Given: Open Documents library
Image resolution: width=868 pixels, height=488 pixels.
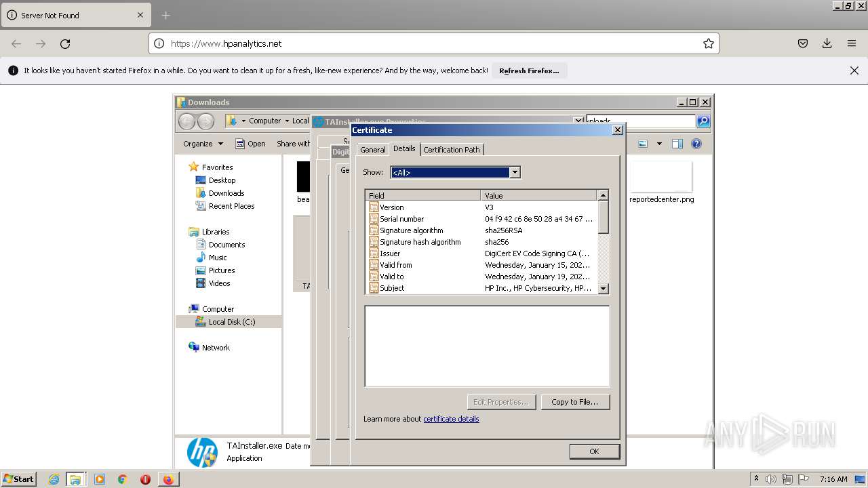Looking at the screenshot, I should (x=220, y=245).
